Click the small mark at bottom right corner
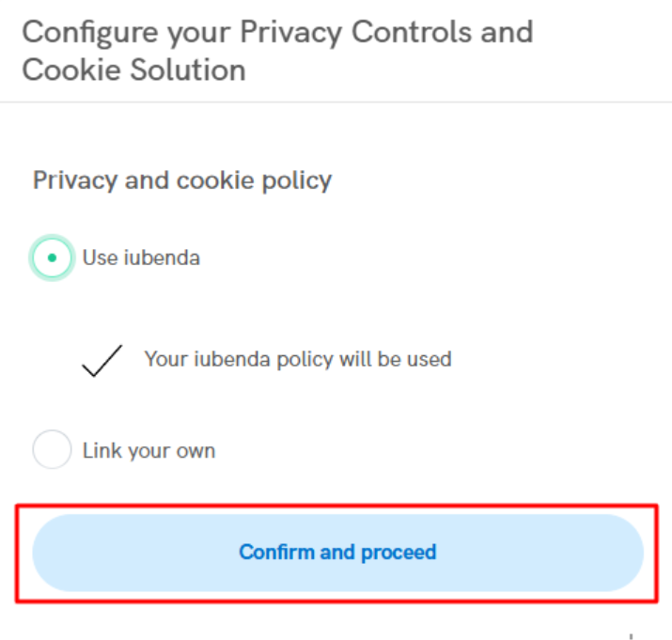 point(631,636)
